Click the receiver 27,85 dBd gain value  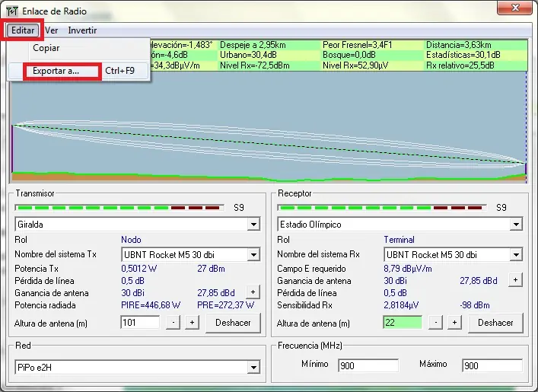[x=479, y=281]
